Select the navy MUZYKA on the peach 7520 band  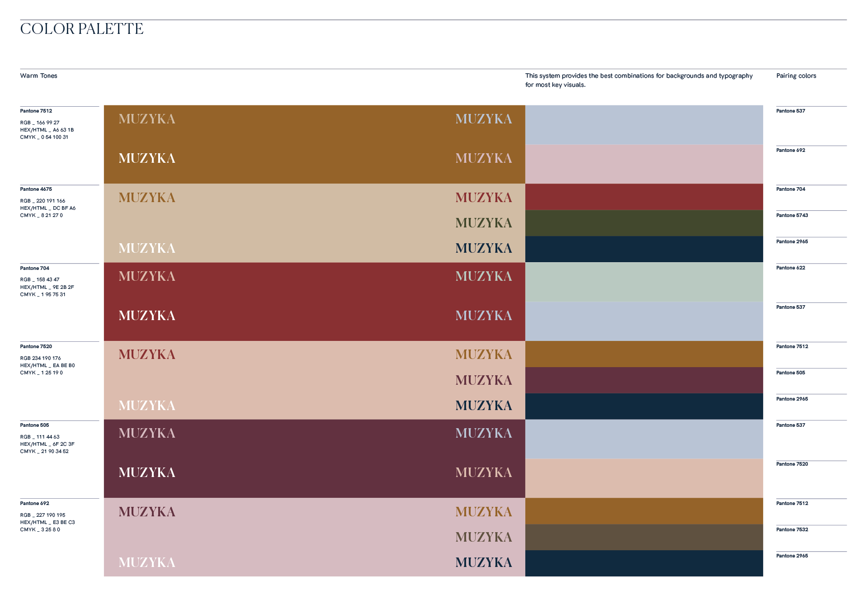(484, 406)
